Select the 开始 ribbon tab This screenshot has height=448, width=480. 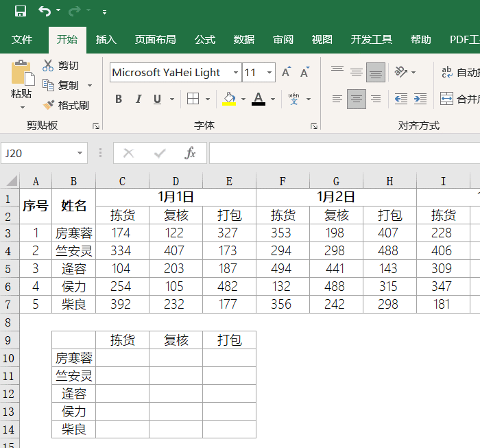coord(67,40)
